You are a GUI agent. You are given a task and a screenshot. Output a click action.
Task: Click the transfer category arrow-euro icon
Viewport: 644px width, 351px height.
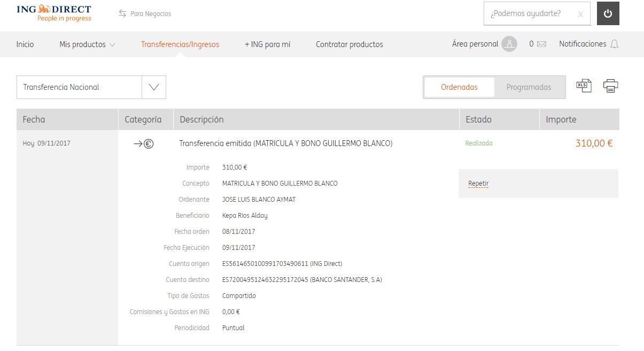pos(143,143)
